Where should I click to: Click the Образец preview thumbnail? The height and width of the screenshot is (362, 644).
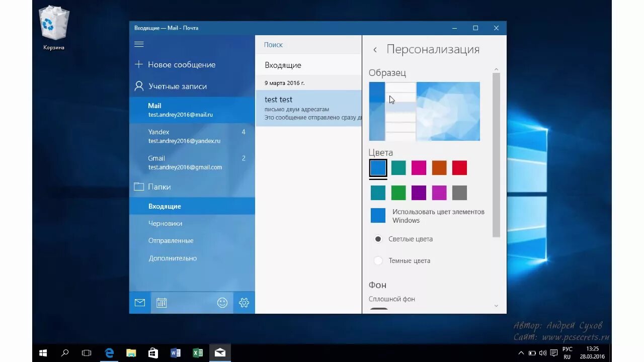coord(424,112)
